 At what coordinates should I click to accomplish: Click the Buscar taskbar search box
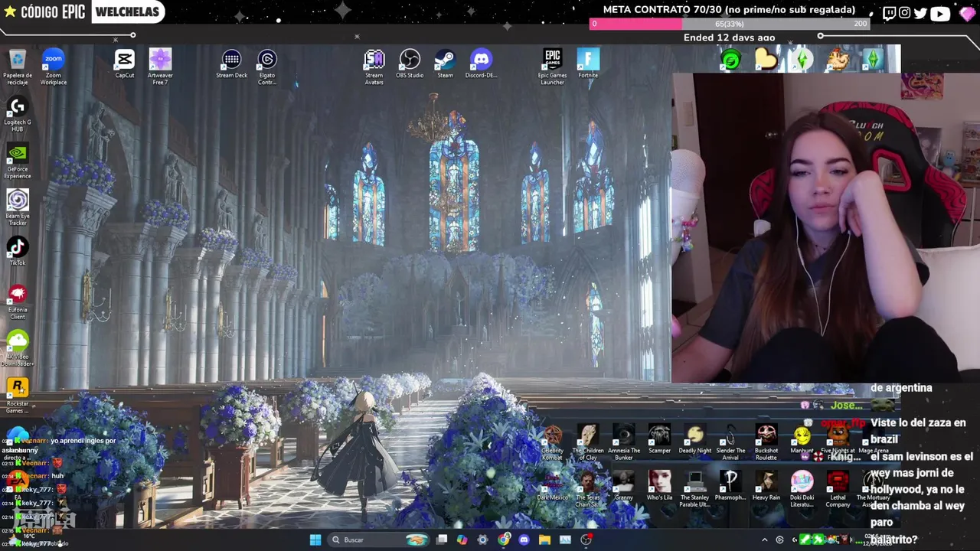[379, 540]
